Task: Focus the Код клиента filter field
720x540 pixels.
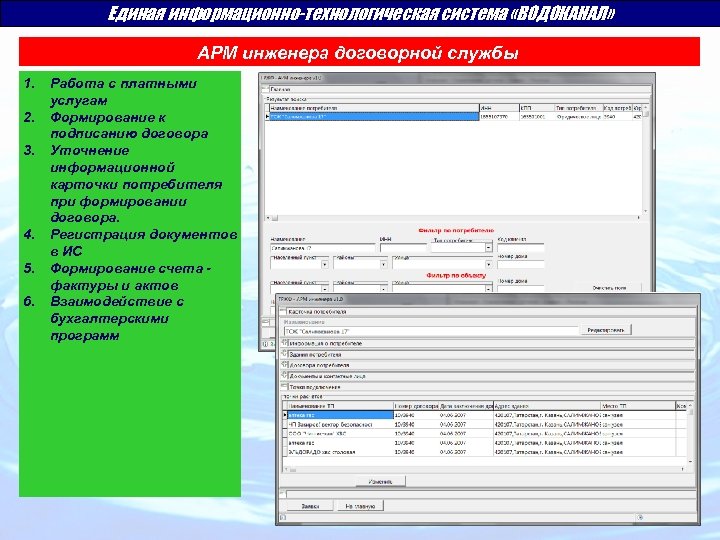Action: pyautogui.click(x=521, y=248)
